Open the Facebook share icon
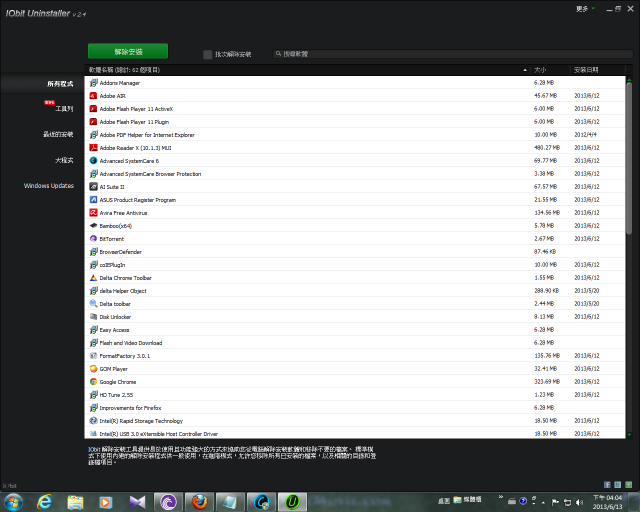 coord(607,485)
